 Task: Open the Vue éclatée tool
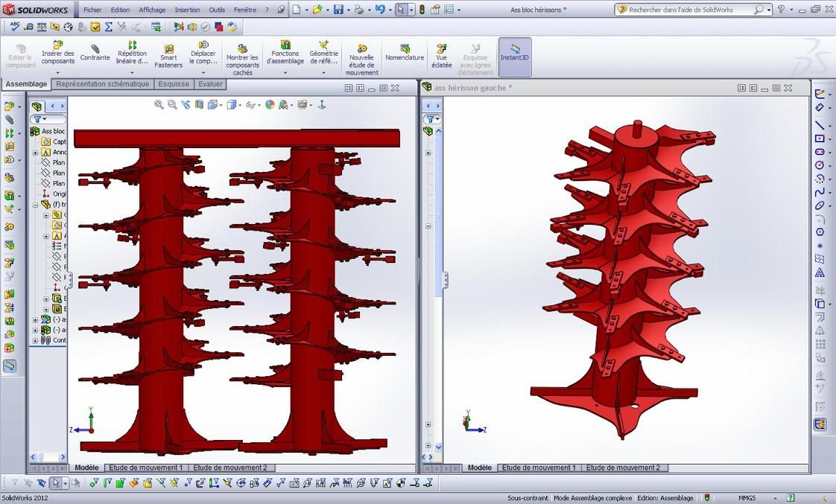coord(441,56)
